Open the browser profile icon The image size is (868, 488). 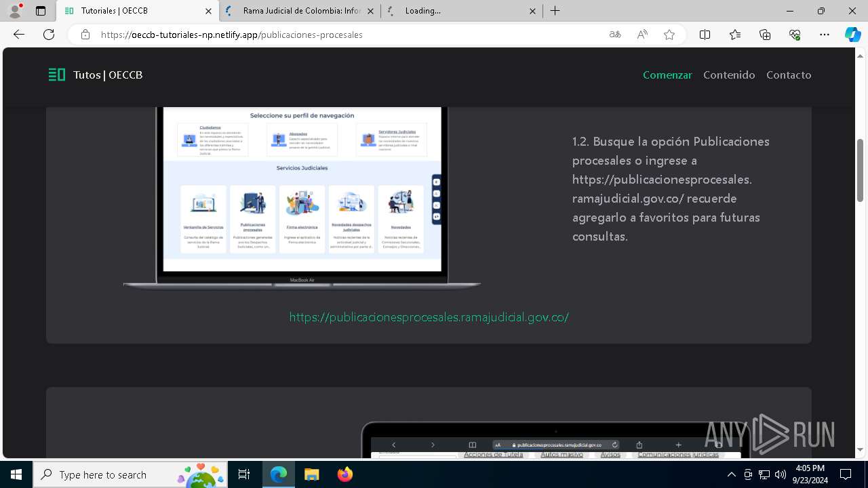tap(15, 11)
